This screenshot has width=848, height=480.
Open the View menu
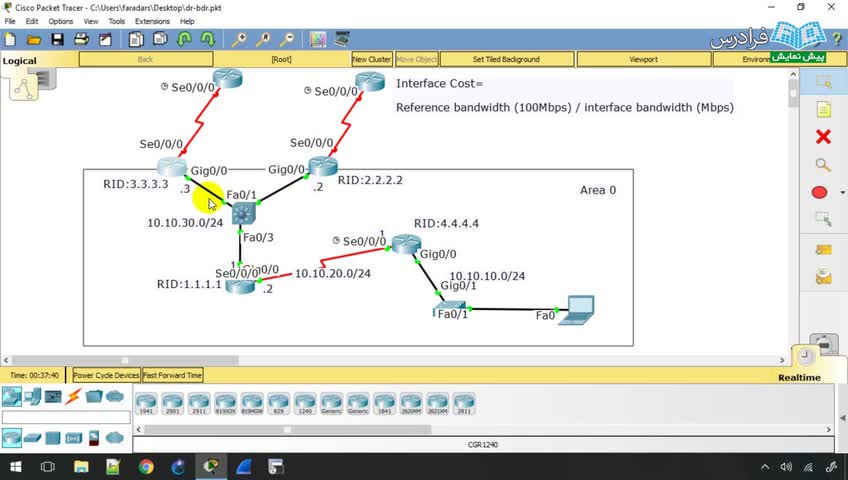(91, 21)
